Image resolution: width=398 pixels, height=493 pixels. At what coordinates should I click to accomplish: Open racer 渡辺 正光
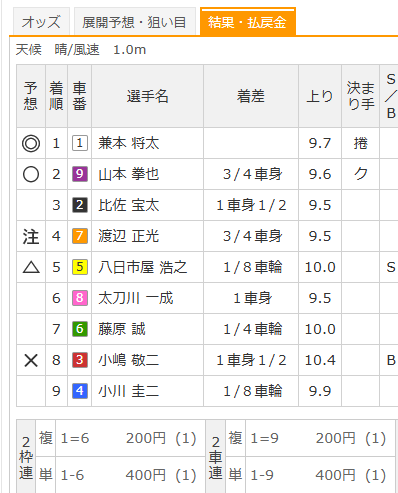click(129, 236)
